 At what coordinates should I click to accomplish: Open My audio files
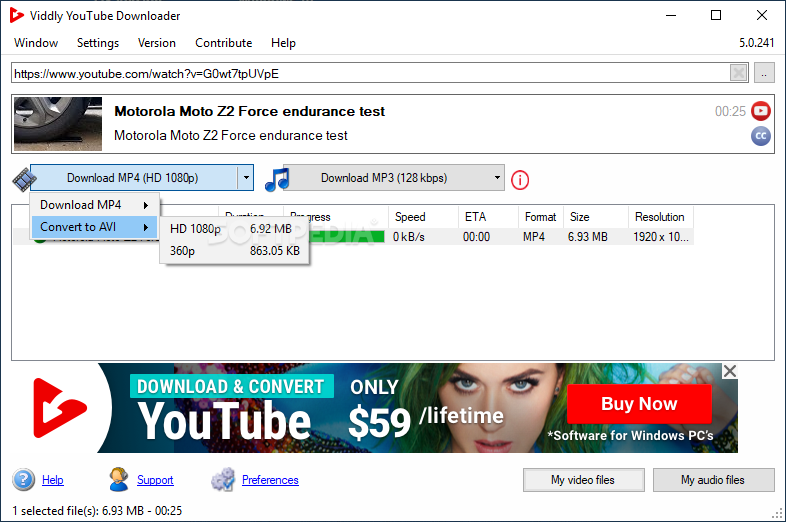coord(713,480)
